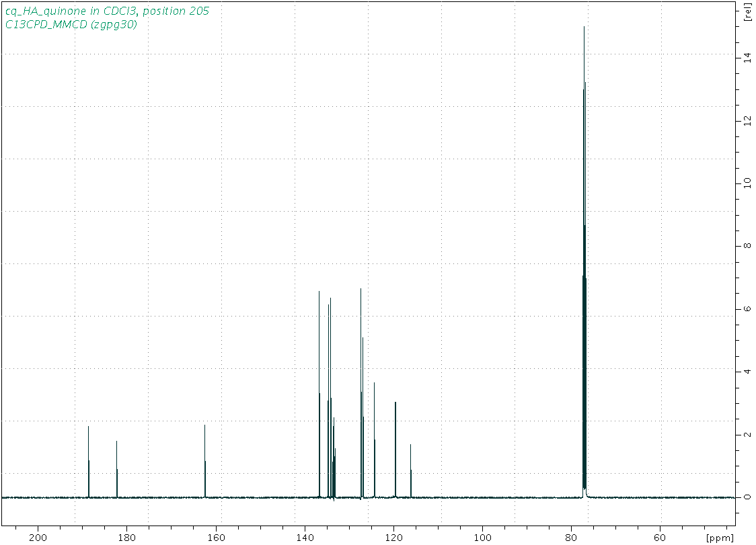
Task: Click the pulse program label 'C13CPD_MMCD (zgpg30)'
Action: point(71,24)
